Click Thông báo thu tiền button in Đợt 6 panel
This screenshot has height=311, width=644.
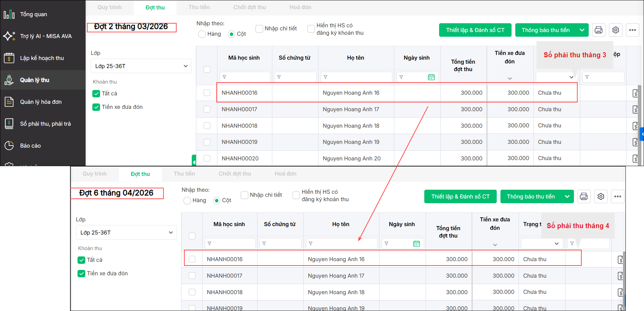531,196
